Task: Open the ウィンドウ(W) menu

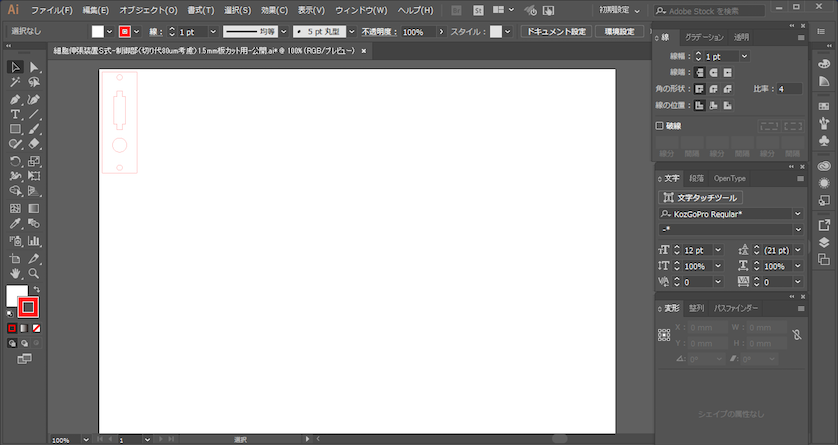Action: click(361, 10)
